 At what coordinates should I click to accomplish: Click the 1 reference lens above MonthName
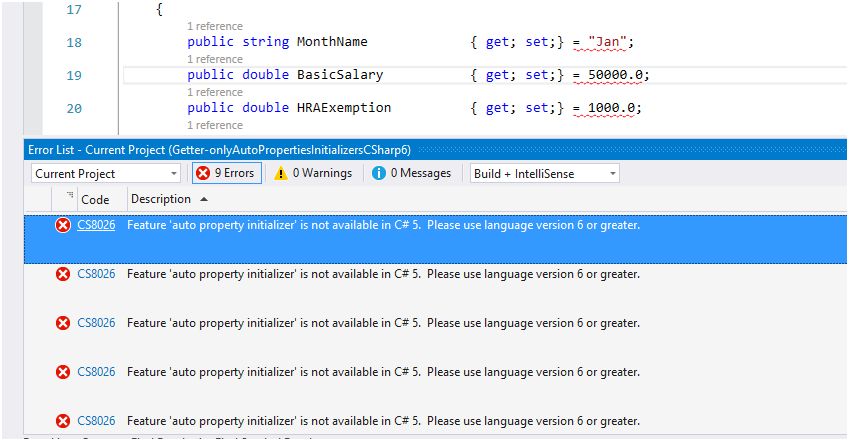click(x=215, y=26)
